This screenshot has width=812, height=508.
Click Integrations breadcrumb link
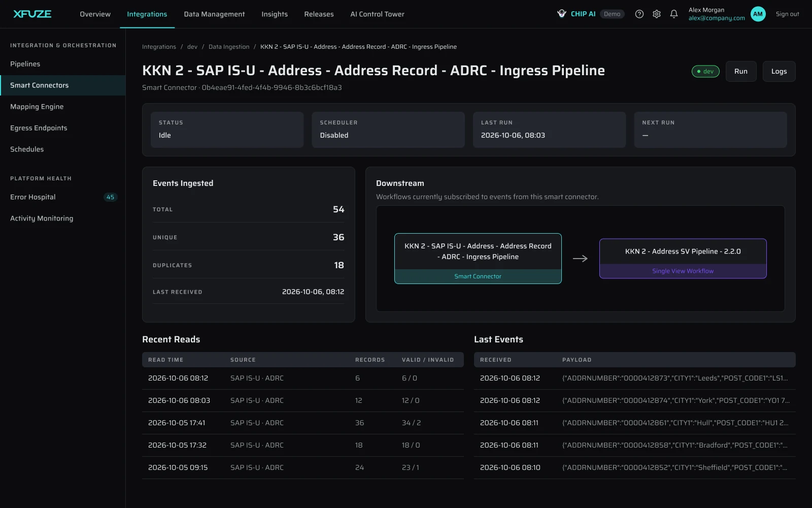[159, 47]
